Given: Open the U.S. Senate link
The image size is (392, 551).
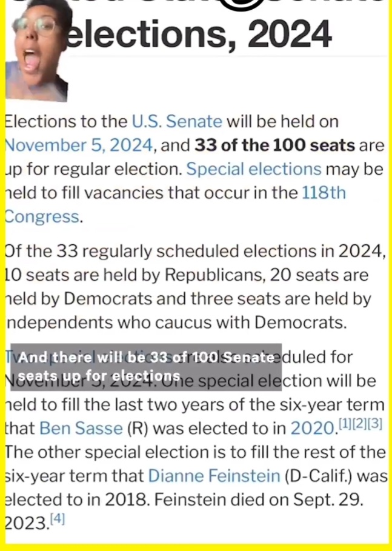Looking at the screenshot, I should tap(177, 121).
